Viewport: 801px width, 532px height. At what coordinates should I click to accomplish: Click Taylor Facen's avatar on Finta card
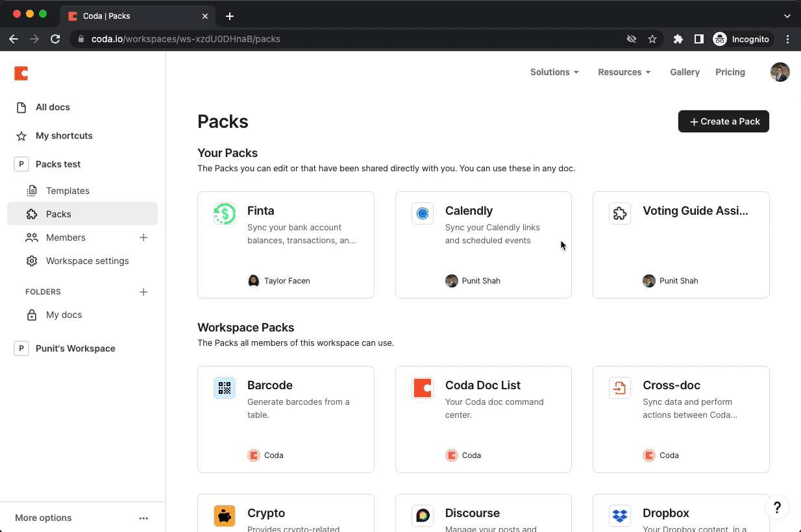click(254, 281)
